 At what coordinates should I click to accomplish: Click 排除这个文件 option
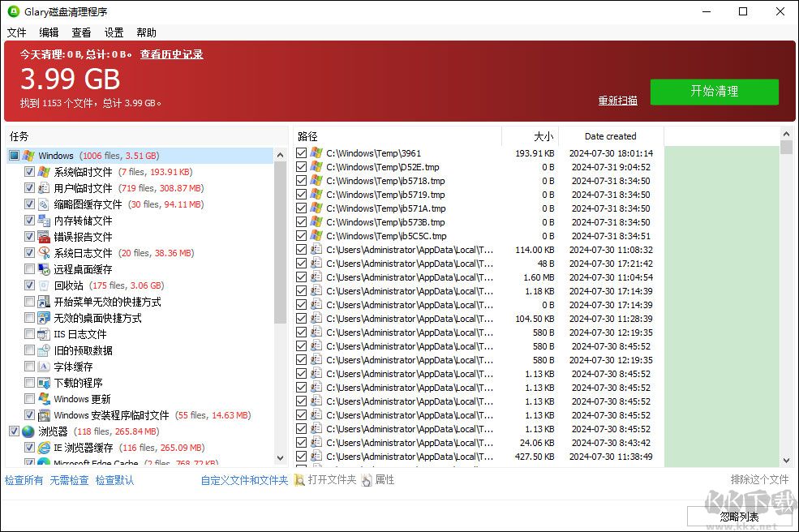click(759, 479)
